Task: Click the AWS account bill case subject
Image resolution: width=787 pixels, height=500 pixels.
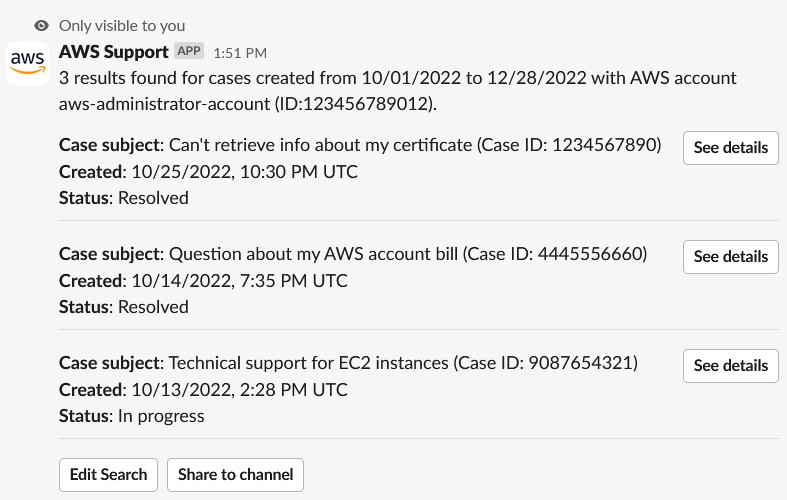Action: pos(353,254)
